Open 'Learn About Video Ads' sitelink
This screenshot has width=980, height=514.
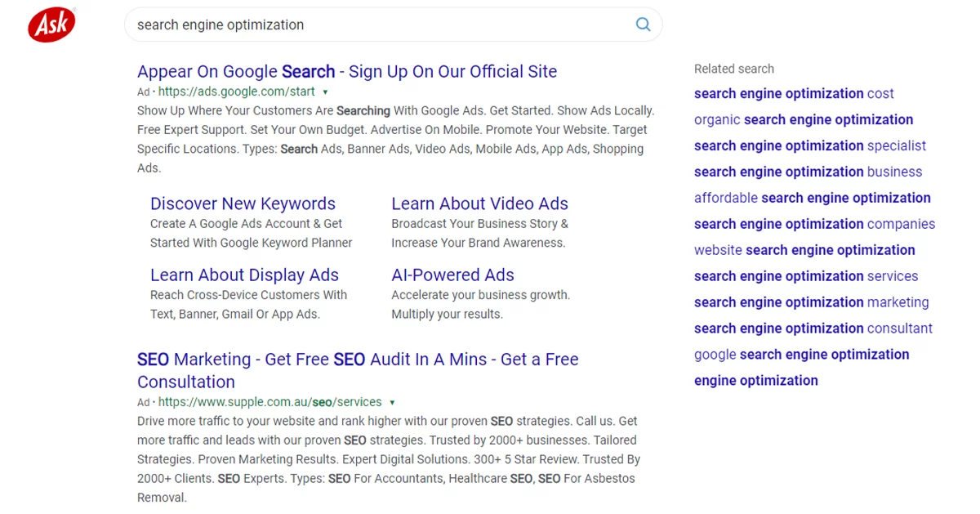479,203
